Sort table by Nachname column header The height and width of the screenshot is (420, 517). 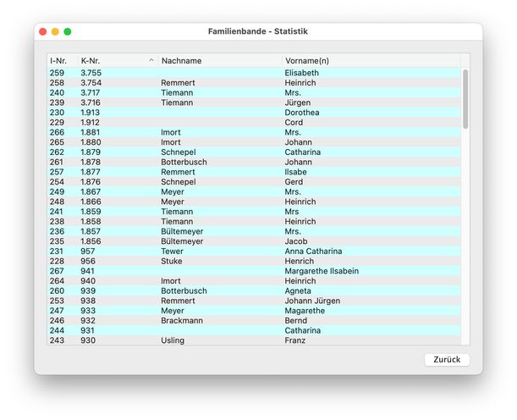coord(218,61)
